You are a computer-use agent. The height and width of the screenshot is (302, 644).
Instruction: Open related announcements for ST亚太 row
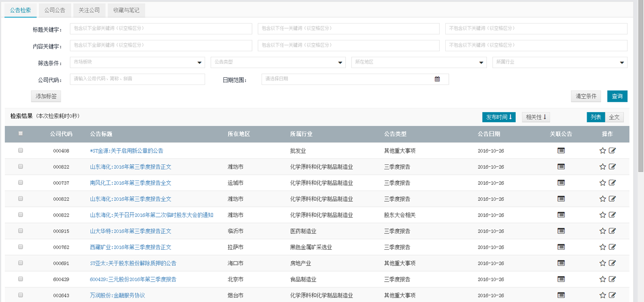coord(561,263)
